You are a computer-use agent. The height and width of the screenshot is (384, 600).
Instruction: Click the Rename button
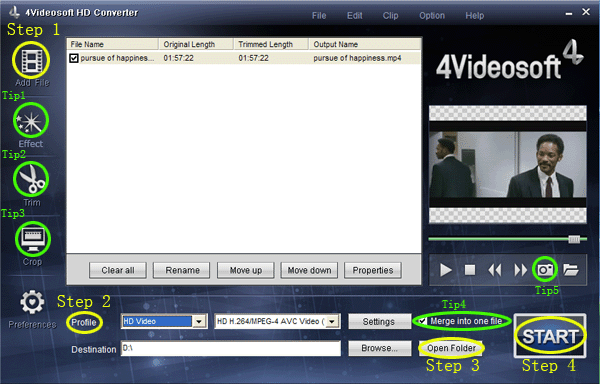(x=182, y=270)
